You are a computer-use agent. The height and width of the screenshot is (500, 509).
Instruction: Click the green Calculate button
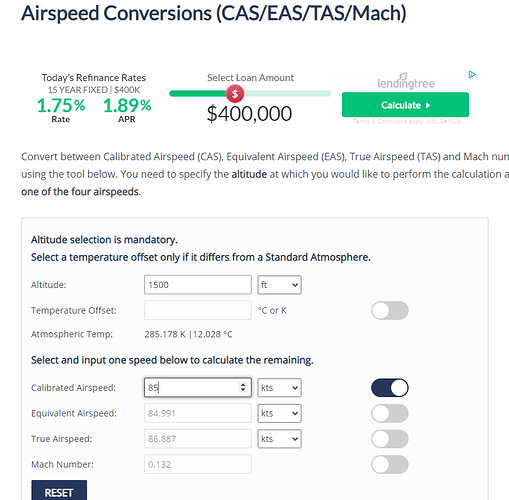[x=405, y=105]
